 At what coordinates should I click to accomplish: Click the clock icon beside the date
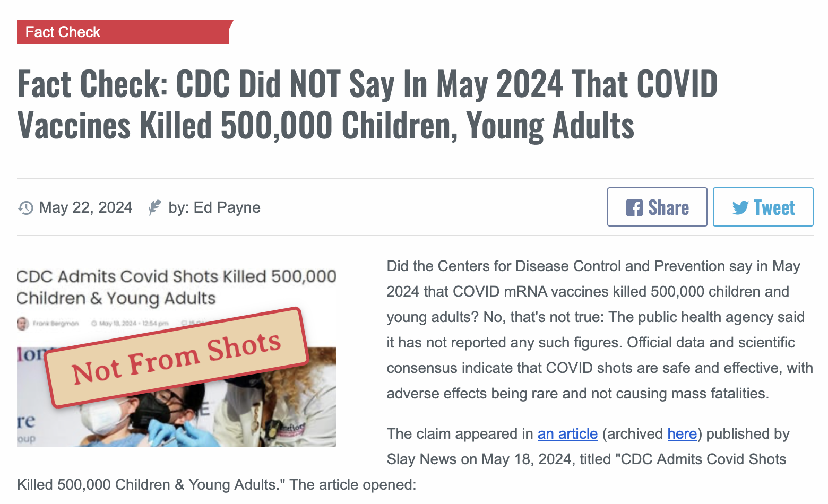click(x=25, y=207)
